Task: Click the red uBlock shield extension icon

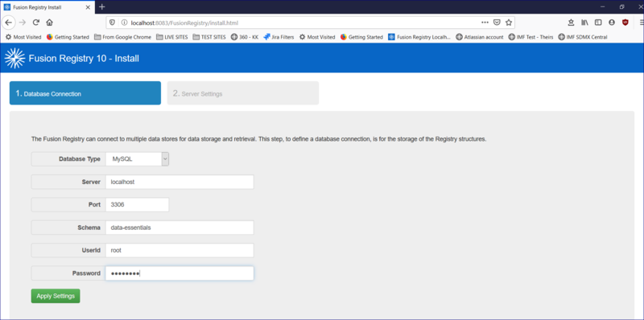Action: 625,23
